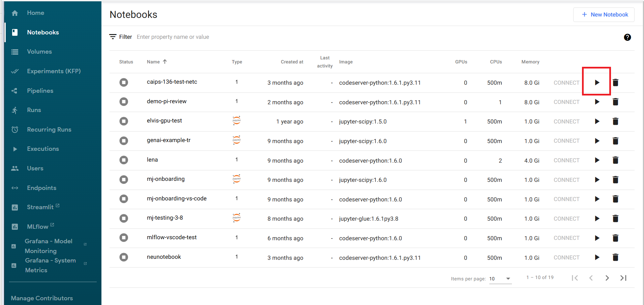Delete the mj-onboarding notebook

click(x=615, y=180)
